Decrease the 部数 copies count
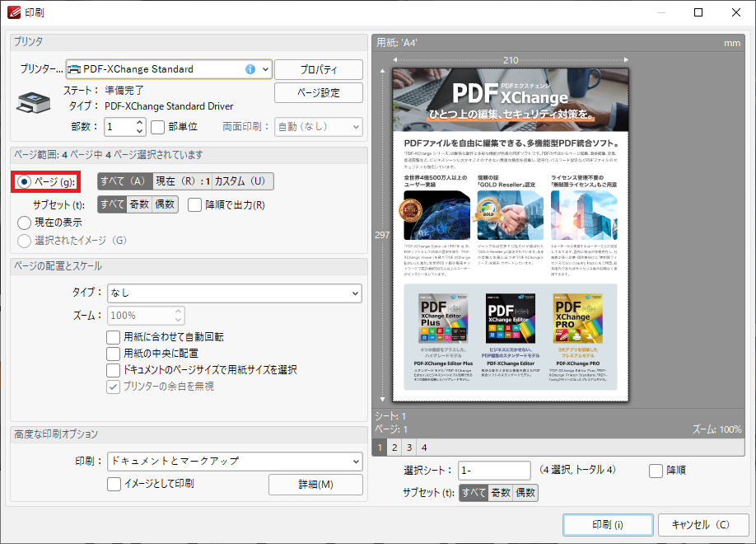The width and height of the screenshot is (756, 544). coord(139,131)
